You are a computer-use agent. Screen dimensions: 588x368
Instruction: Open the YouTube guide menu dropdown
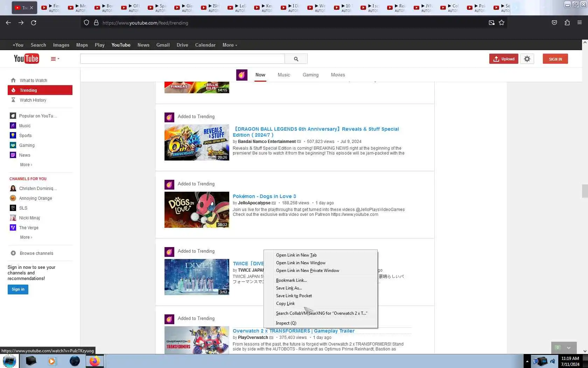(55, 59)
